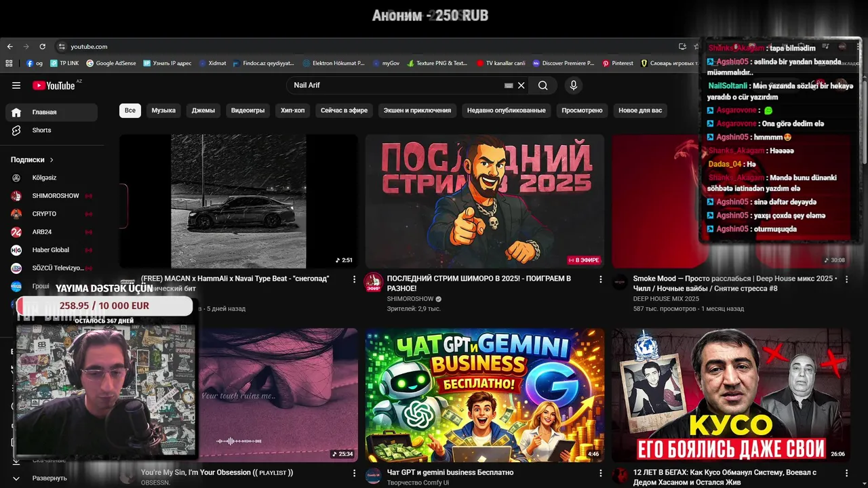This screenshot has width=868, height=488.
Task: Go back with the browser back arrow
Action: (x=9, y=47)
